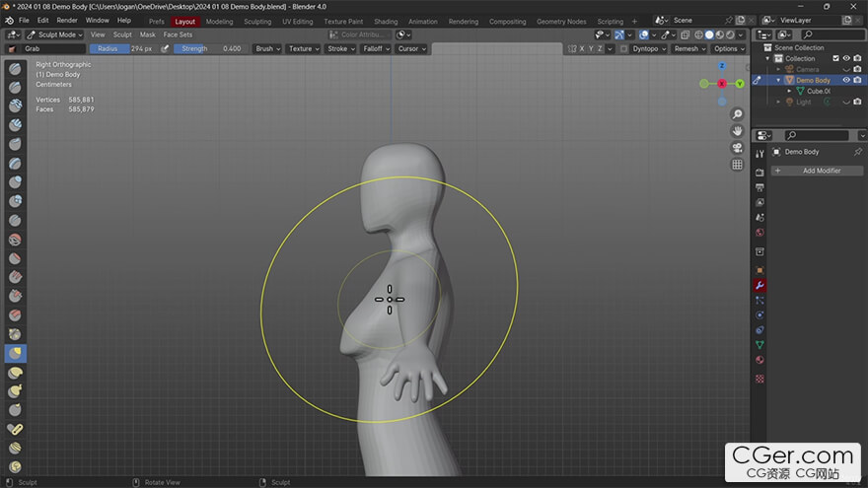Image resolution: width=868 pixels, height=488 pixels.
Task: Open the Modifiers wrench properties tab
Action: pos(759,286)
